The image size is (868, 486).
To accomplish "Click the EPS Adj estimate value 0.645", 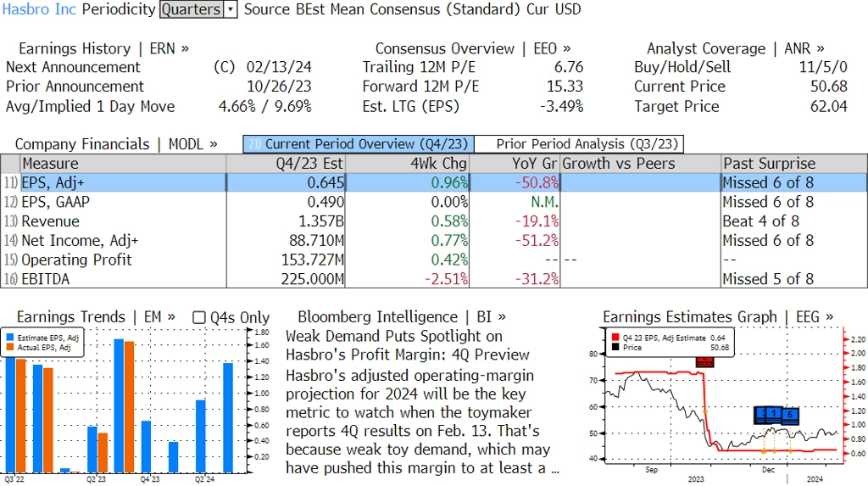I will coord(325,183).
